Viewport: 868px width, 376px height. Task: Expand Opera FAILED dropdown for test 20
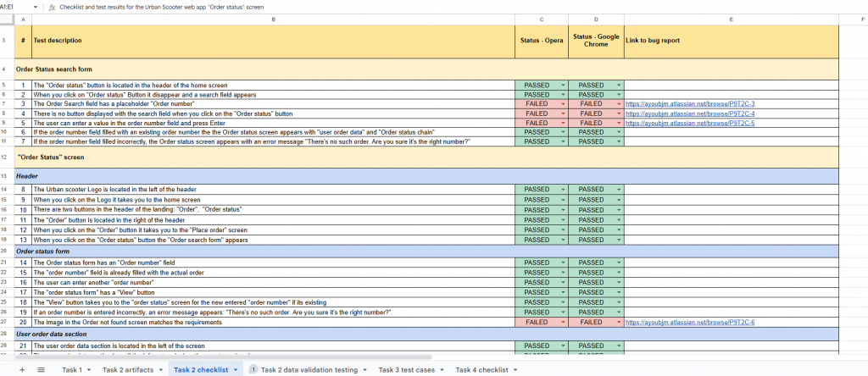click(x=562, y=323)
